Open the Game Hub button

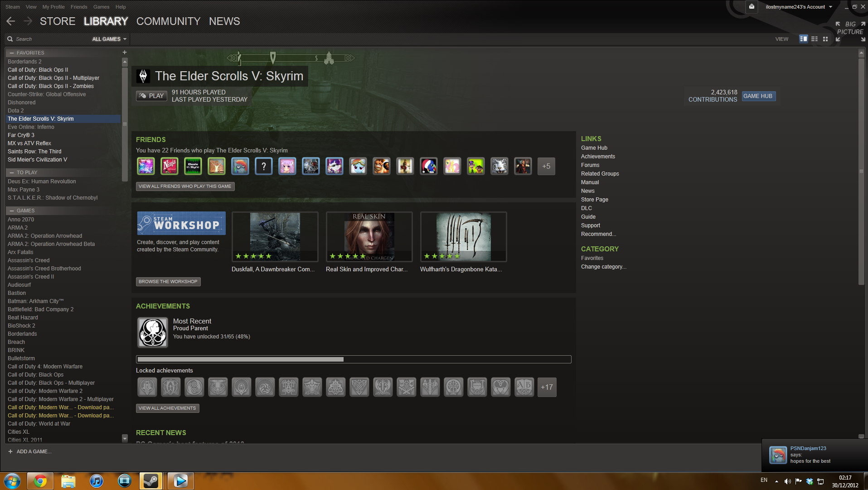(758, 96)
